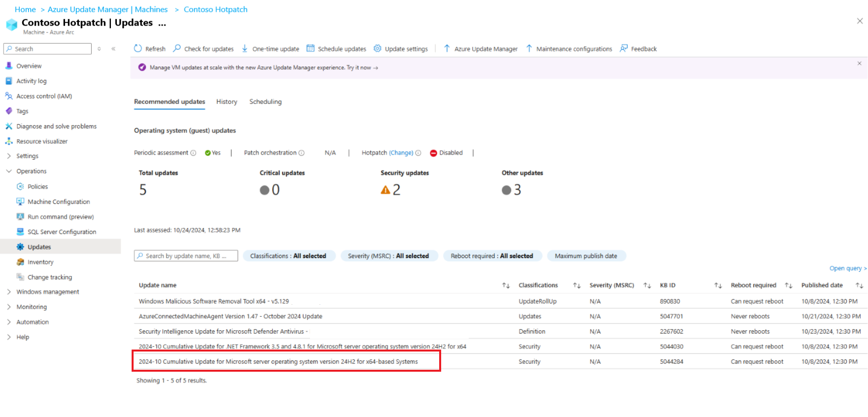
Task: Open SQL Server Configuration
Action: (x=62, y=232)
